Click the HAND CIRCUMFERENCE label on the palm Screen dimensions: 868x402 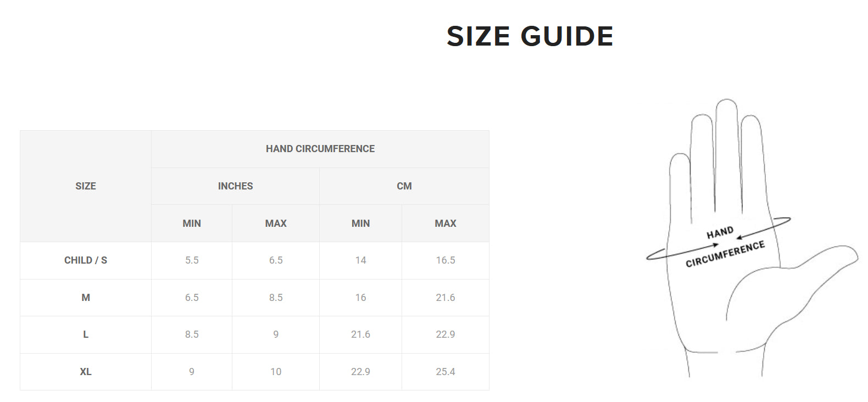click(x=724, y=247)
